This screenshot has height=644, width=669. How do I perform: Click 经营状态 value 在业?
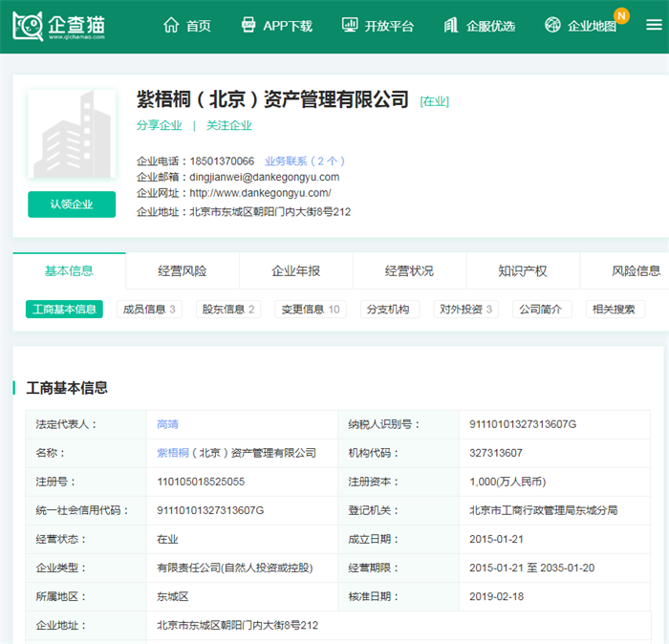pos(167,539)
